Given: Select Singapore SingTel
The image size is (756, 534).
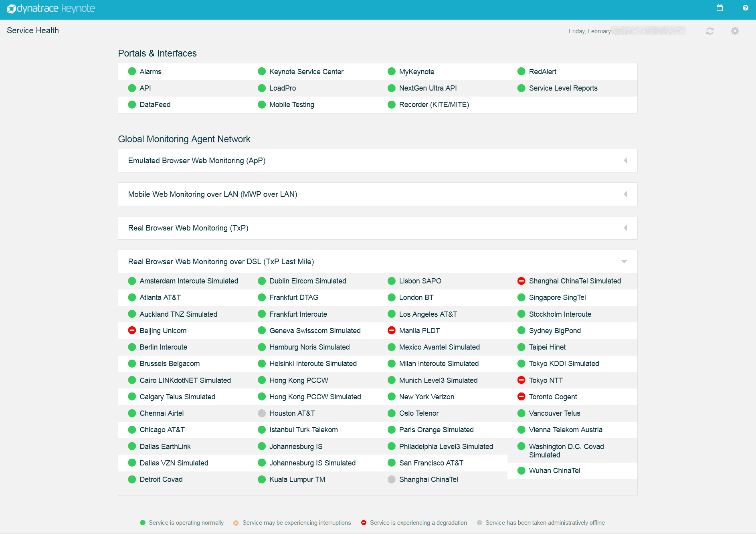Looking at the screenshot, I should (557, 297).
